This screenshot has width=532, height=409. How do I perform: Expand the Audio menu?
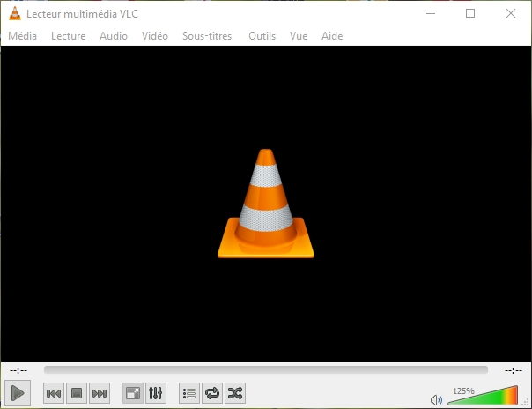point(114,36)
